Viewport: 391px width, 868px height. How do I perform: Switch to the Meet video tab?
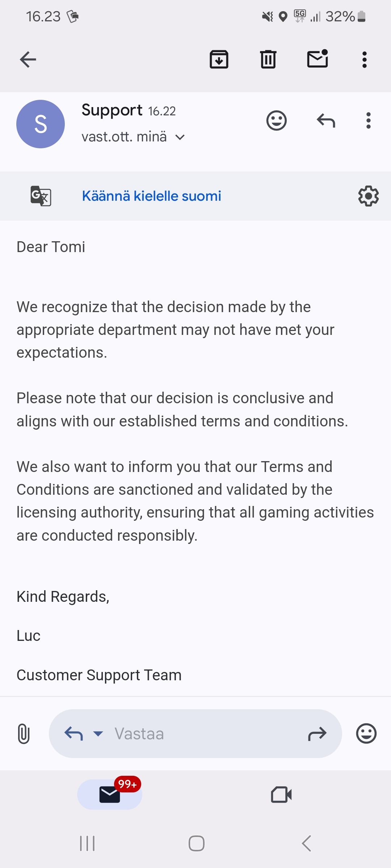[281, 795]
